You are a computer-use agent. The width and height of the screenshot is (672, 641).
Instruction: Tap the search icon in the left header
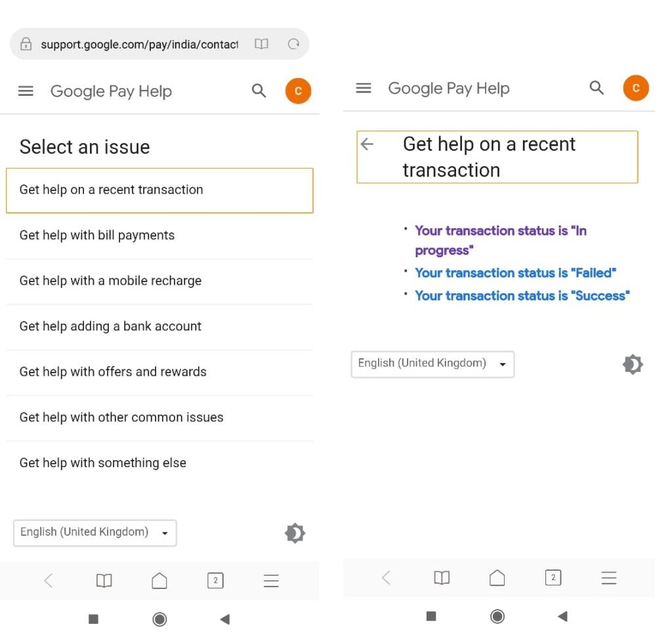259,91
